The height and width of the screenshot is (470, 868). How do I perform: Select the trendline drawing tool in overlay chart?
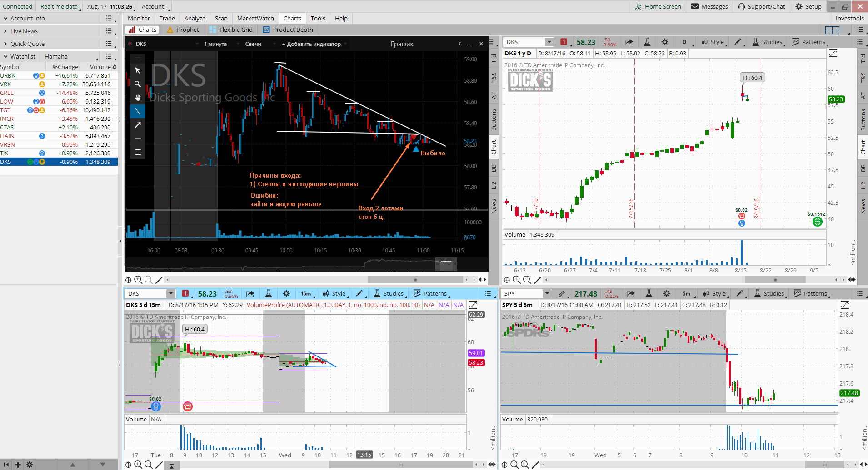pos(138,111)
